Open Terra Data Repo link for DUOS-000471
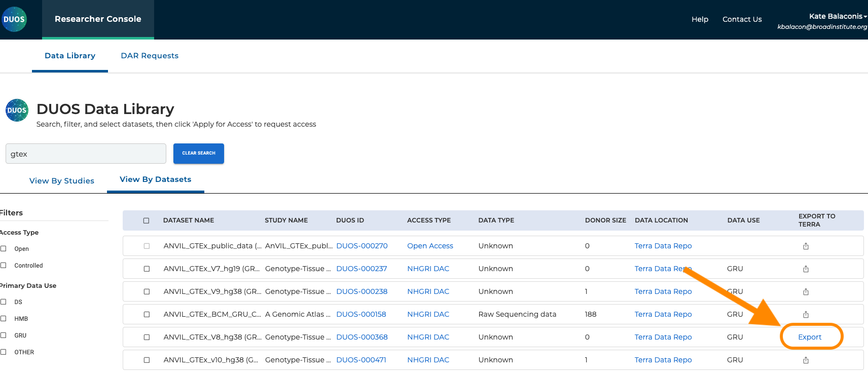The image size is (868, 372). pos(663,360)
